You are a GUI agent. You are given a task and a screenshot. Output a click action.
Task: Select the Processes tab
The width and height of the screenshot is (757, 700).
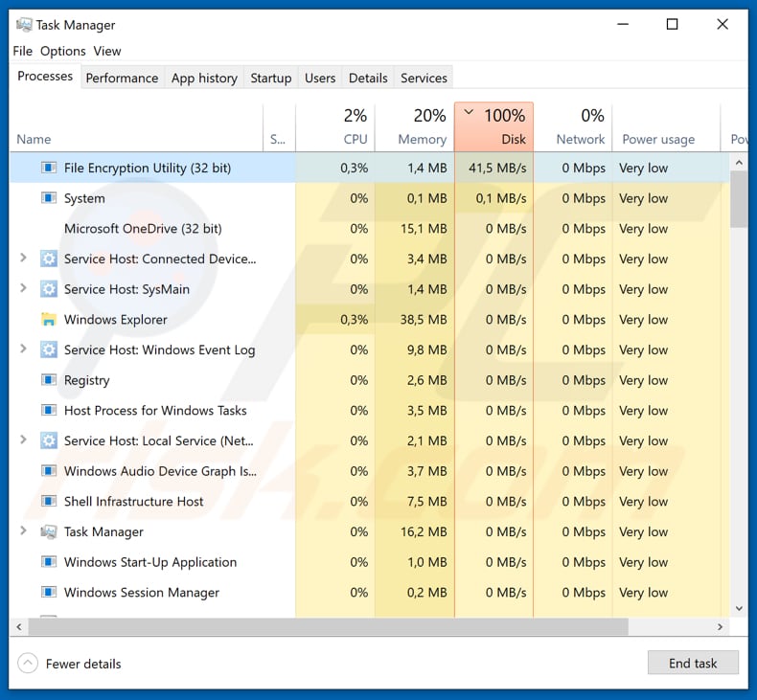45,77
